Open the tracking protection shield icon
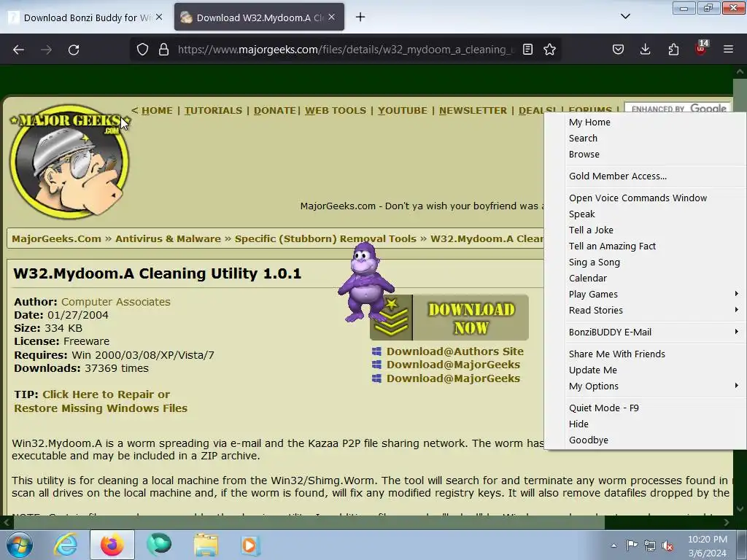This screenshot has width=747, height=560. [x=142, y=50]
